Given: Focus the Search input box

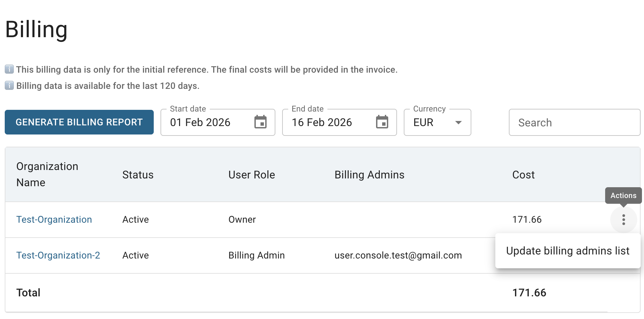Looking at the screenshot, I should [574, 122].
